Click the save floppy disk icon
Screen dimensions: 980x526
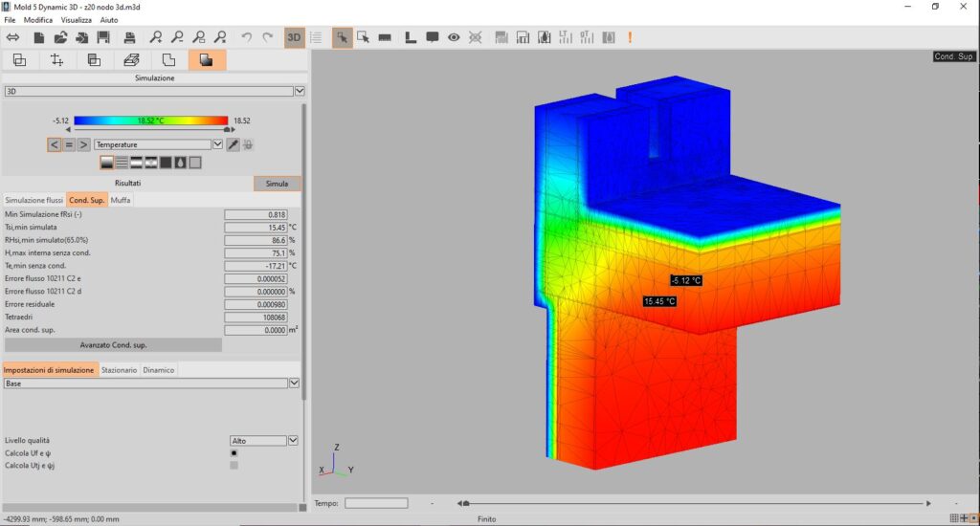[103, 37]
